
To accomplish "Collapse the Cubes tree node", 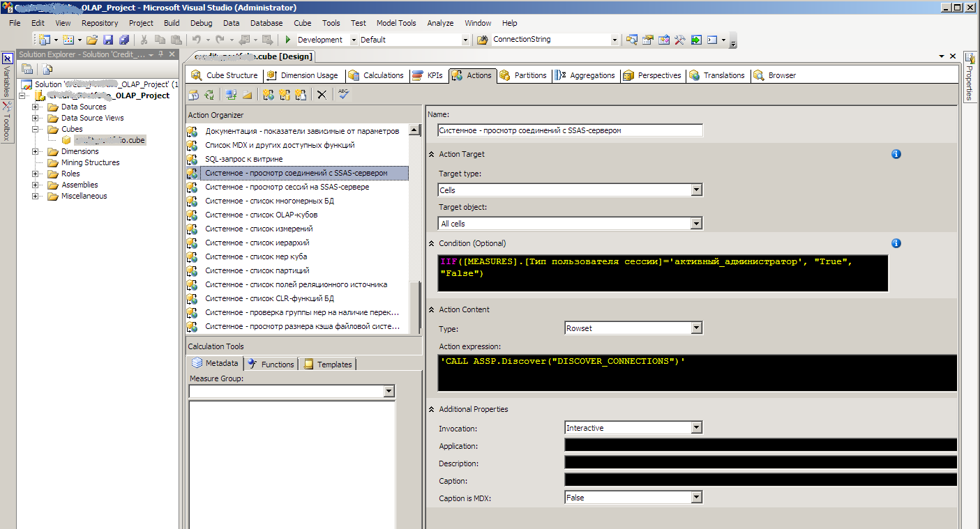I will pos(36,129).
